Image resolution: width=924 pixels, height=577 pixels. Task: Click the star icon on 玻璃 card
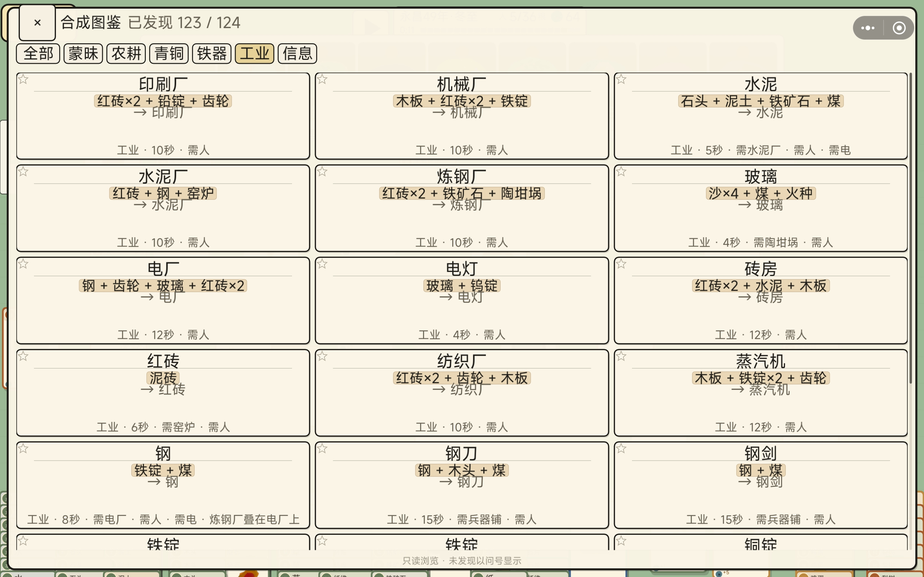(x=621, y=172)
